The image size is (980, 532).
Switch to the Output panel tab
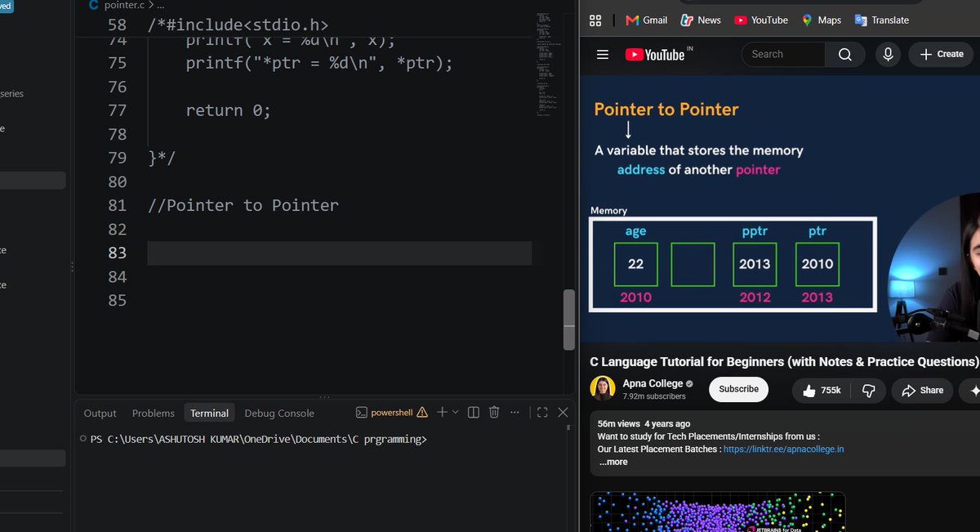click(x=100, y=413)
